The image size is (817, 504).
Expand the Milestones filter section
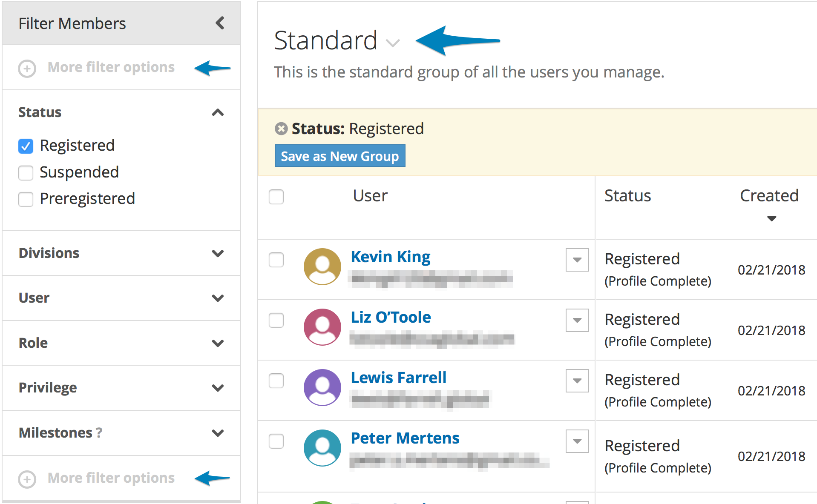(x=218, y=433)
